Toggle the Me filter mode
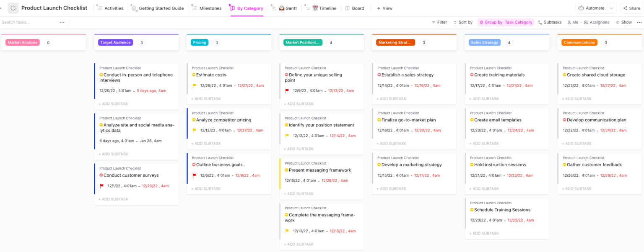 pos(570,22)
